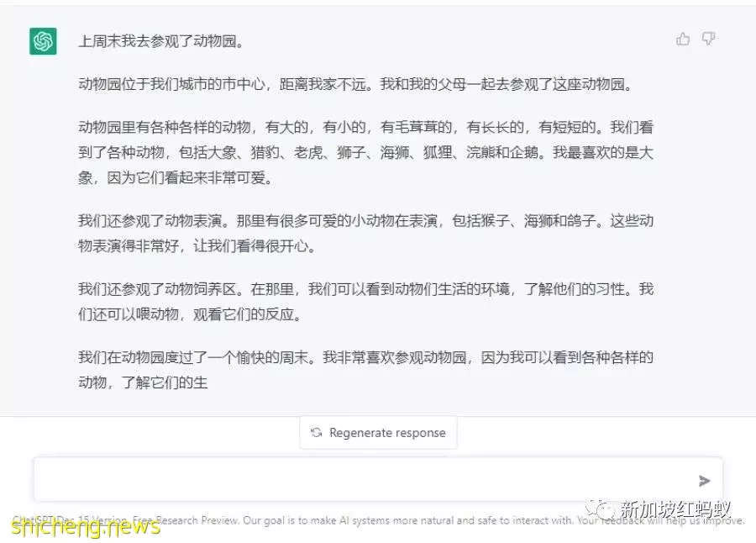Click the ChatGPT logo avatar

pos(43,41)
